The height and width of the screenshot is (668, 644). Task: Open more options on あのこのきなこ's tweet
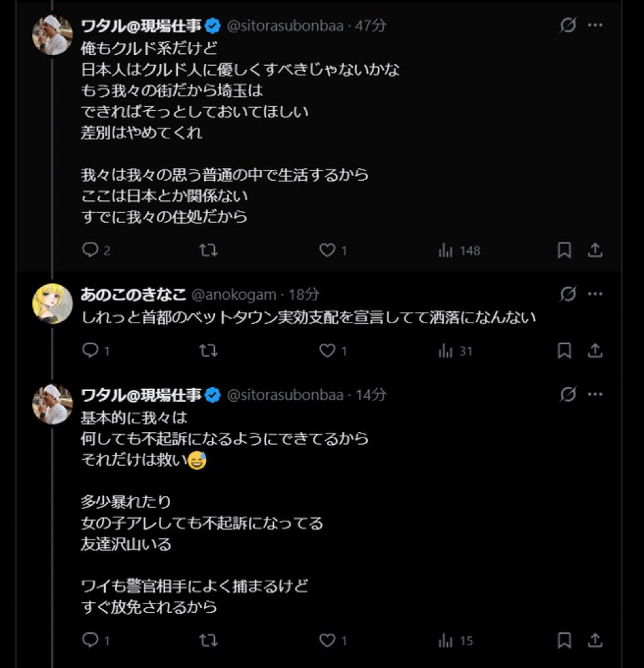(595, 294)
